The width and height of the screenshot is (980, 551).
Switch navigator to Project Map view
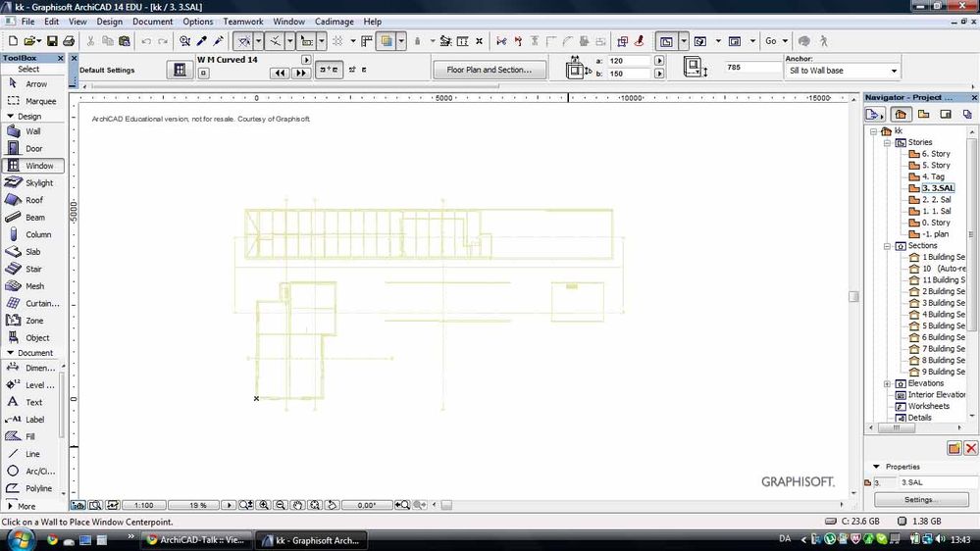pyautogui.click(x=901, y=115)
